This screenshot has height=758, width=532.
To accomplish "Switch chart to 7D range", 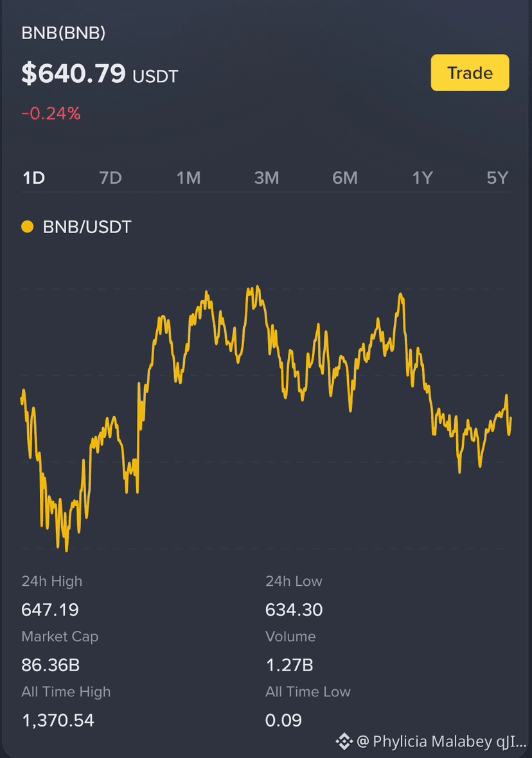I will point(111,178).
